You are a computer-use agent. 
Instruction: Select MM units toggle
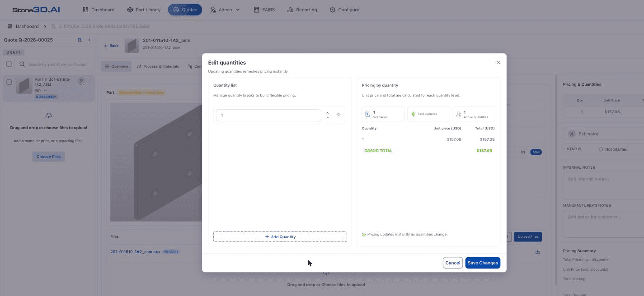click(536, 152)
